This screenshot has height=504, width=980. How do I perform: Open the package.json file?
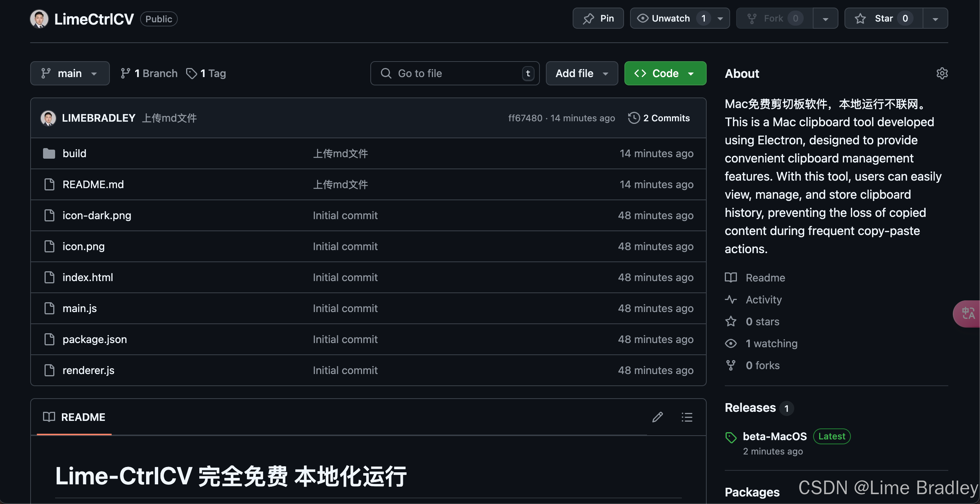click(x=94, y=339)
